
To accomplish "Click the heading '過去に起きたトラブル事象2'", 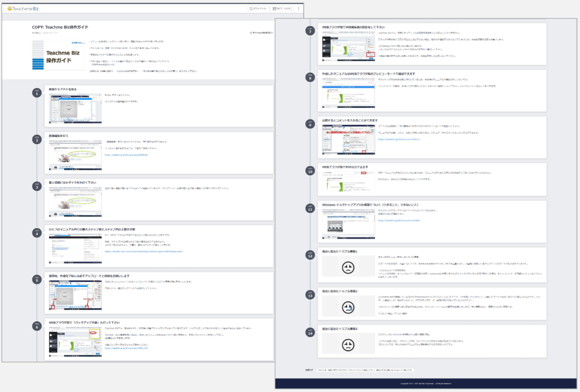I will (x=340, y=291).
